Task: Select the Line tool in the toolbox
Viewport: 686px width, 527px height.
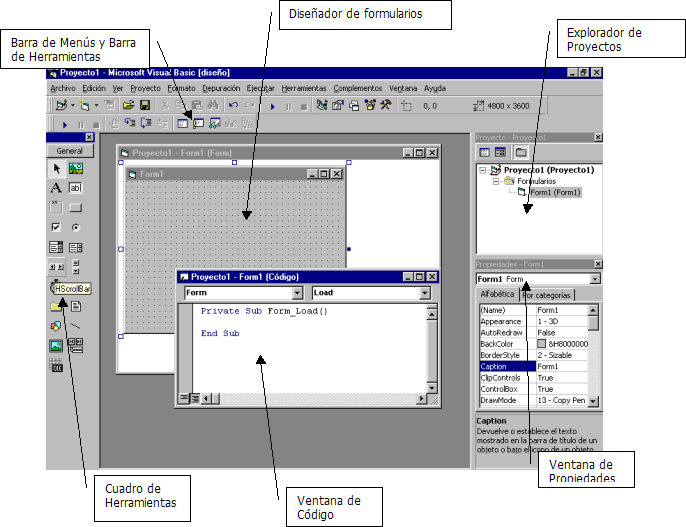Action: (x=76, y=326)
